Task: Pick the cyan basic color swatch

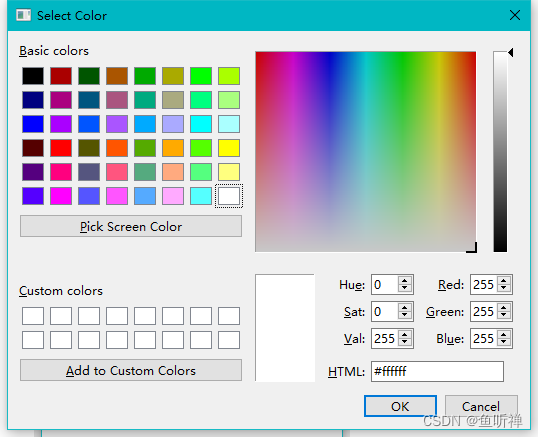Action: pyautogui.click(x=201, y=124)
